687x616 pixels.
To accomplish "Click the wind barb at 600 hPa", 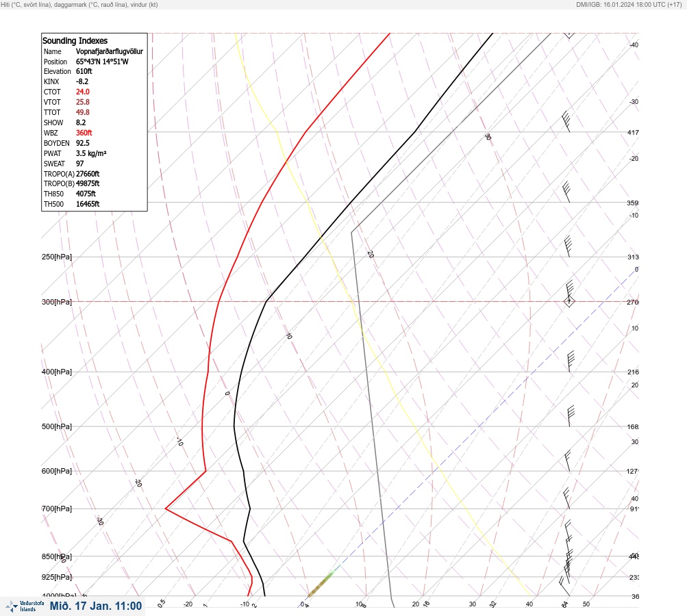I will click(567, 461).
